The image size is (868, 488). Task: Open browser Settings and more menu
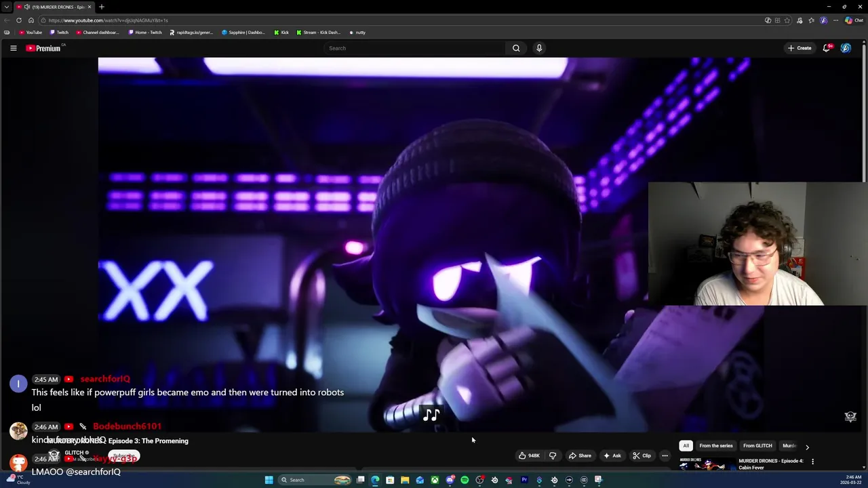point(835,20)
